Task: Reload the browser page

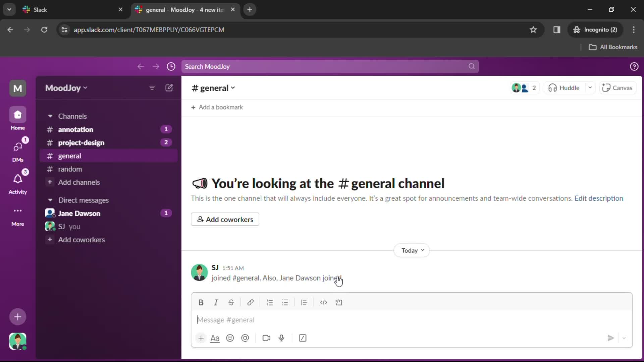Action: (44, 29)
